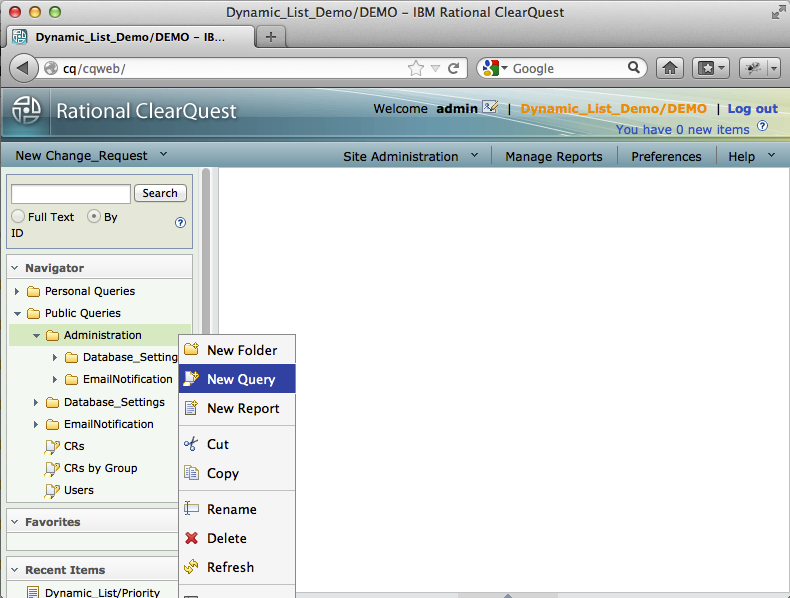Select Rename from the context menu
790x598 pixels.
click(x=237, y=509)
